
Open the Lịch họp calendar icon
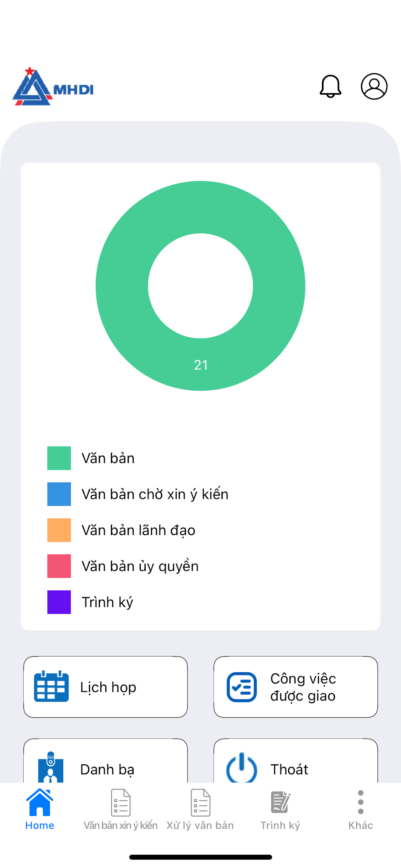[51, 686]
